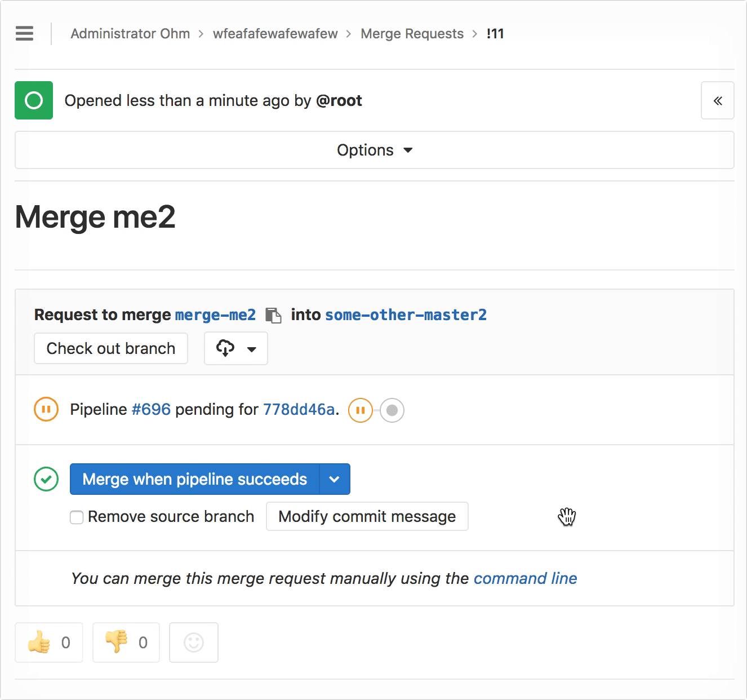The height and width of the screenshot is (700, 747).
Task: Open the cloud download dropdown
Action: click(235, 349)
